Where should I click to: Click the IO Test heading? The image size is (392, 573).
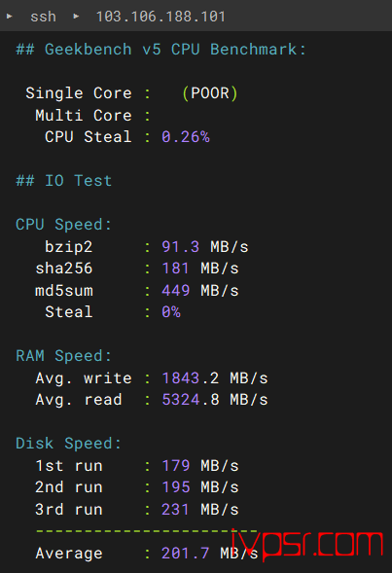[x=63, y=181]
